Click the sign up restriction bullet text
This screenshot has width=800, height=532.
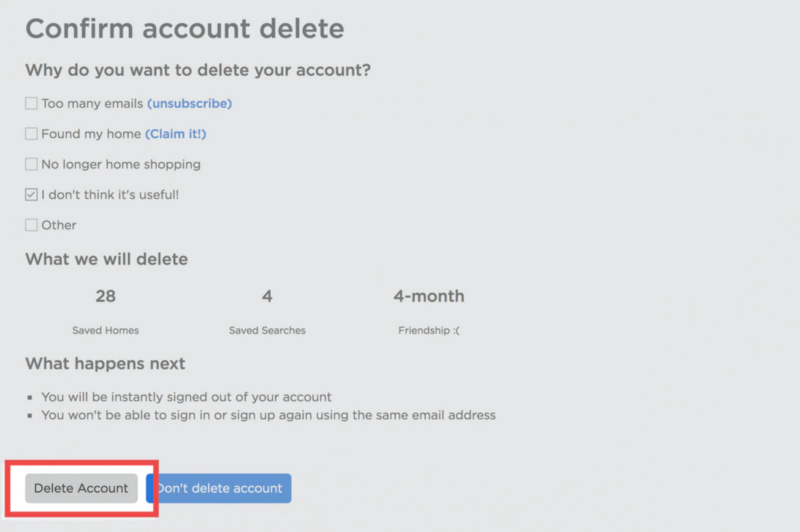(x=268, y=415)
